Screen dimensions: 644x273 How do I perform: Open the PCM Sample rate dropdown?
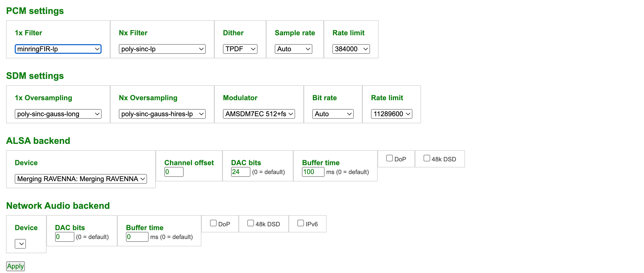[293, 49]
